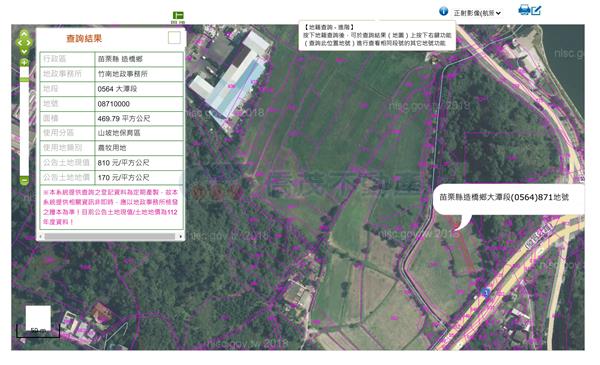The width and height of the screenshot is (600, 365).
Task: Click right arrow of results panel scrollbar
Action: (180, 236)
